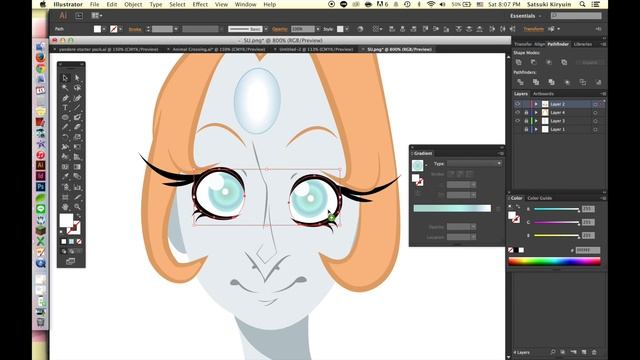
Task: Click the Transform link in control bar
Action: tap(534, 29)
